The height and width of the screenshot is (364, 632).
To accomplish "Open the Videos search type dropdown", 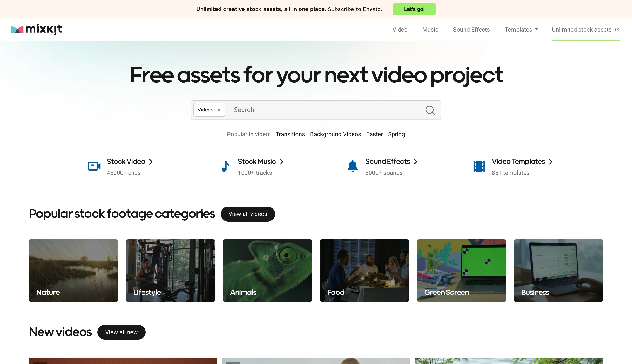I will (209, 110).
